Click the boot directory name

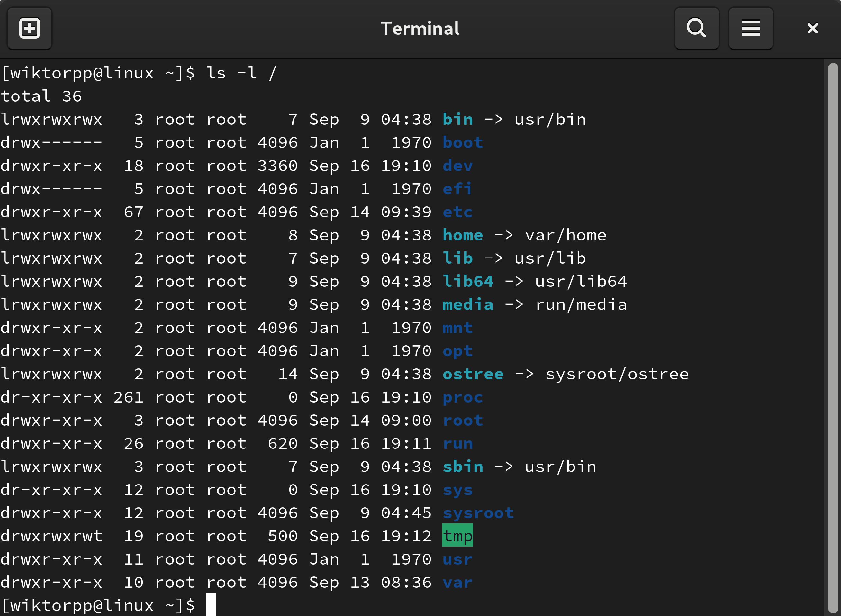point(463,142)
